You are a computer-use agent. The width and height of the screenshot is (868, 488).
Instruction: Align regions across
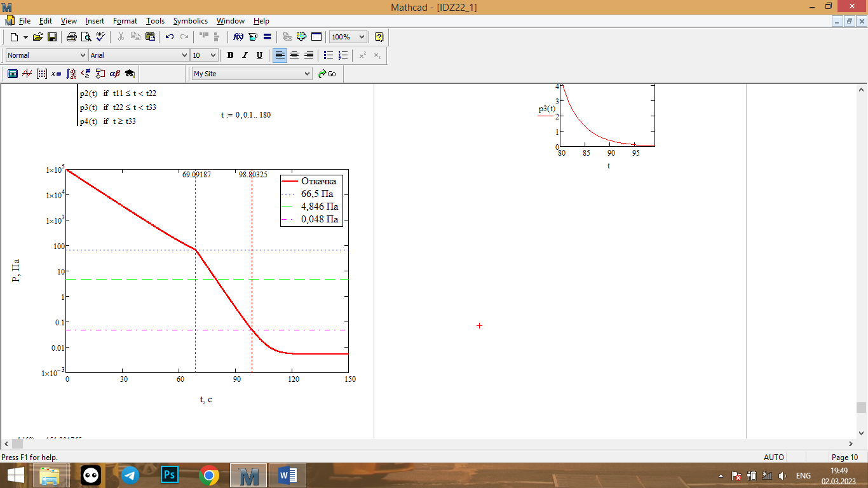coord(203,37)
